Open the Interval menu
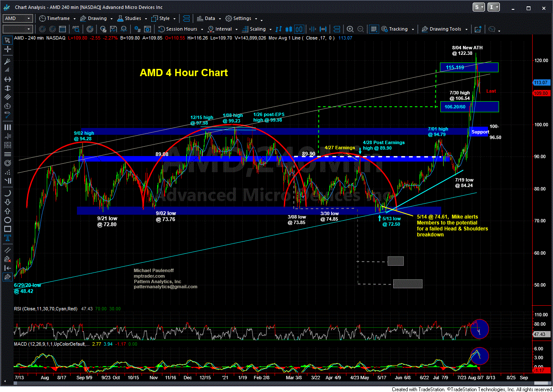Screen dimensions: 553x392 click(x=222, y=29)
